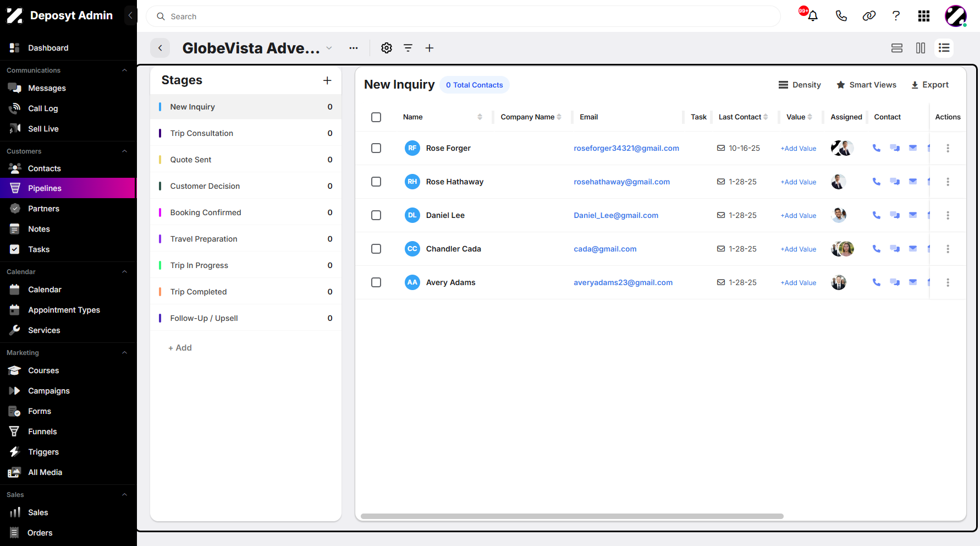Select the Booking Confirmed stage
The width and height of the screenshot is (980, 546).
coord(246,212)
